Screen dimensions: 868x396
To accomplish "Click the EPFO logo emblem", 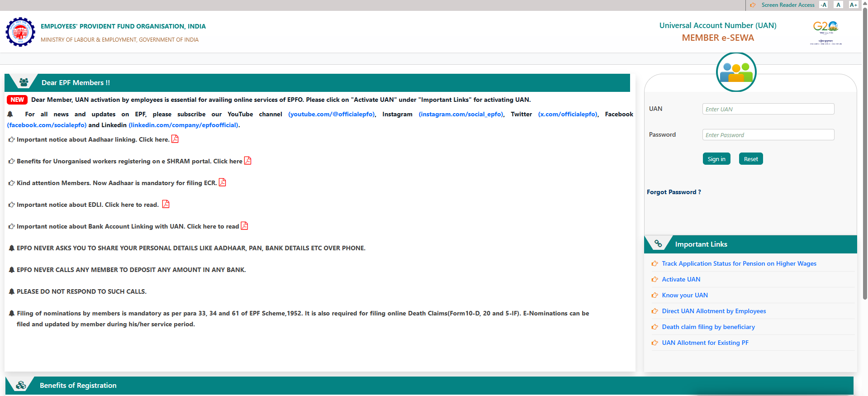I will click(x=20, y=32).
